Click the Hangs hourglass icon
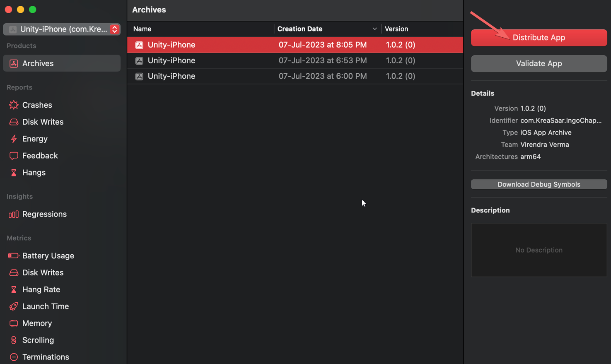Image resolution: width=611 pixels, height=364 pixels. tap(14, 173)
